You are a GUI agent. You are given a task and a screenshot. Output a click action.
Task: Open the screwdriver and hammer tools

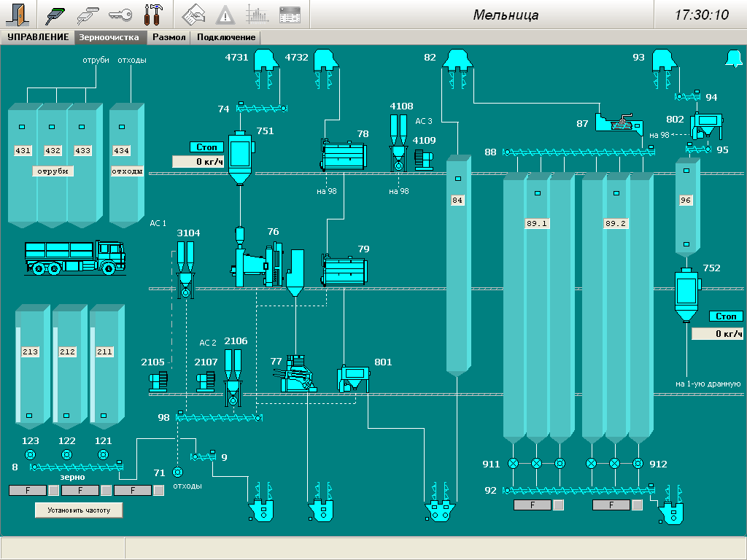click(153, 15)
